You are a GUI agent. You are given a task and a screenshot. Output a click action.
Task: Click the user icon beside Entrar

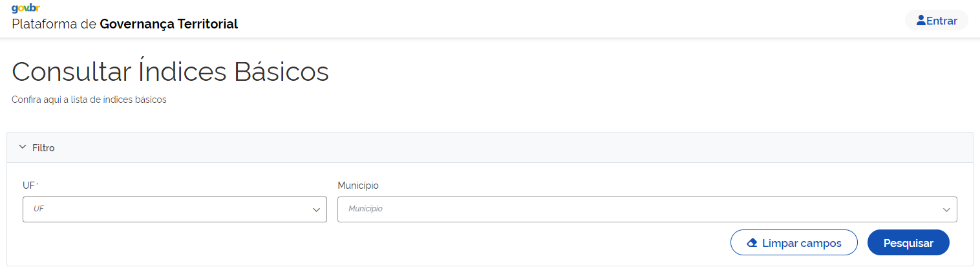(921, 21)
